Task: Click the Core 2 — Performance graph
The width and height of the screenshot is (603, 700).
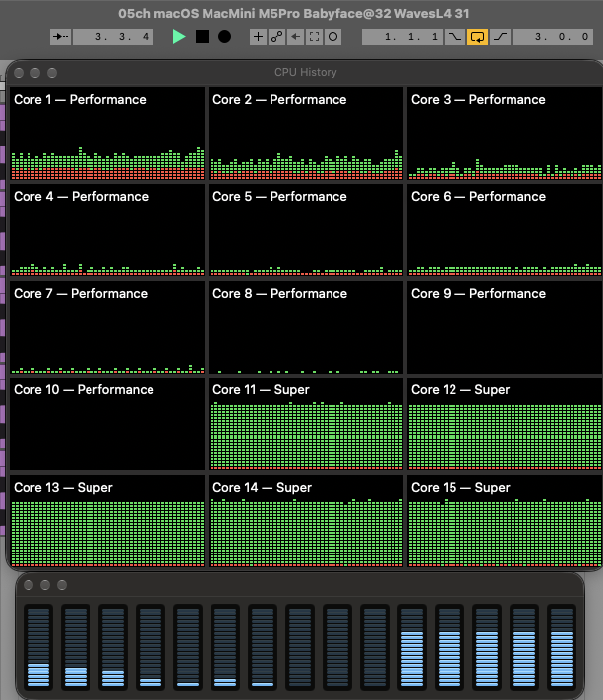Action: point(306,134)
